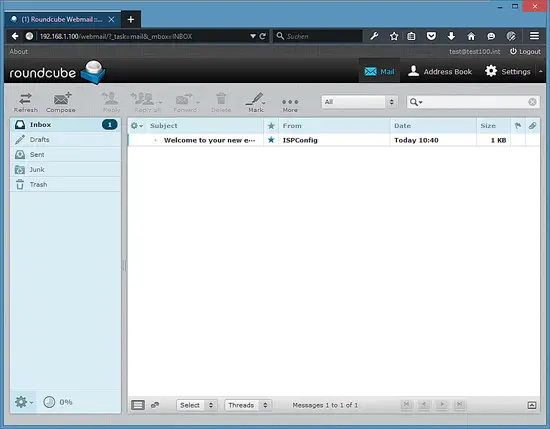Open the Compose new message icon
550x429 pixels.
pos(61,102)
